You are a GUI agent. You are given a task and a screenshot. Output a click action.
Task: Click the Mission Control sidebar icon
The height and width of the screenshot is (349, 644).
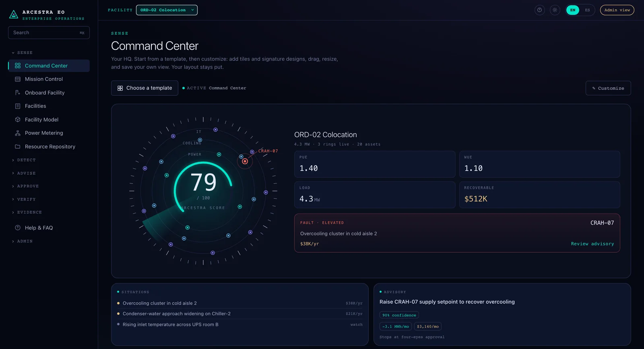coord(18,79)
